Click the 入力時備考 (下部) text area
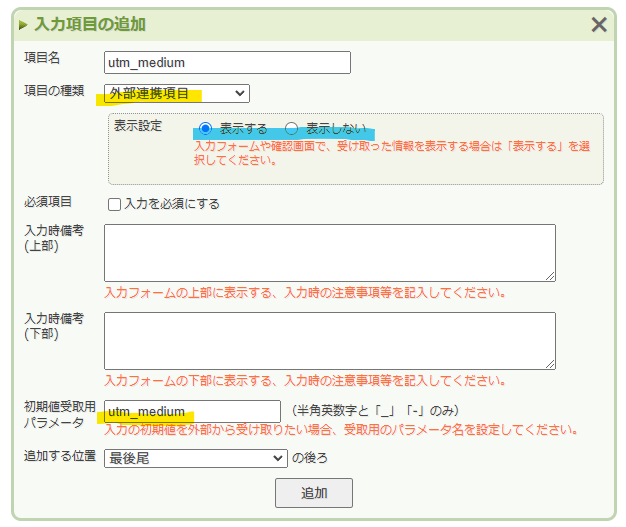 pyautogui.click(x=329, y=340)
